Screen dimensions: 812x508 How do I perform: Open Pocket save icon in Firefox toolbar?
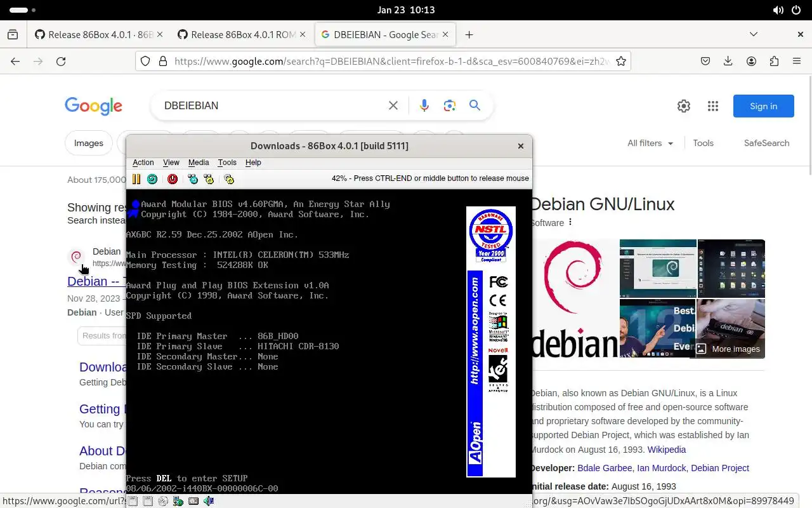point(705,62)
